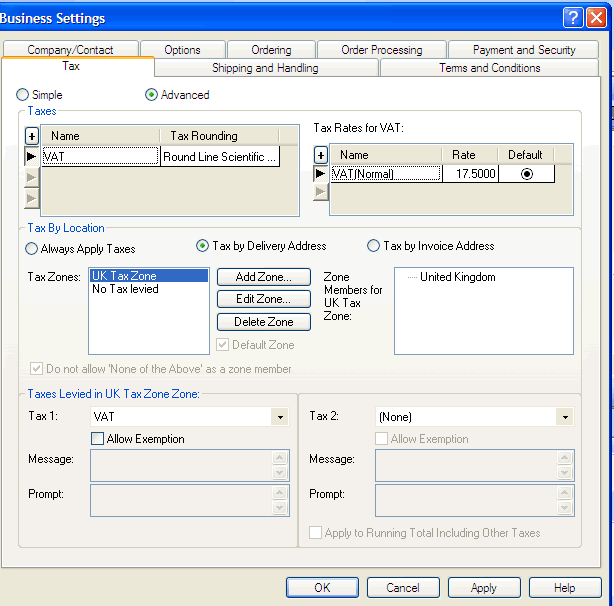
Task: Select the Default radio for VAT(Normal) rate
Action: (x=526, y=174)
